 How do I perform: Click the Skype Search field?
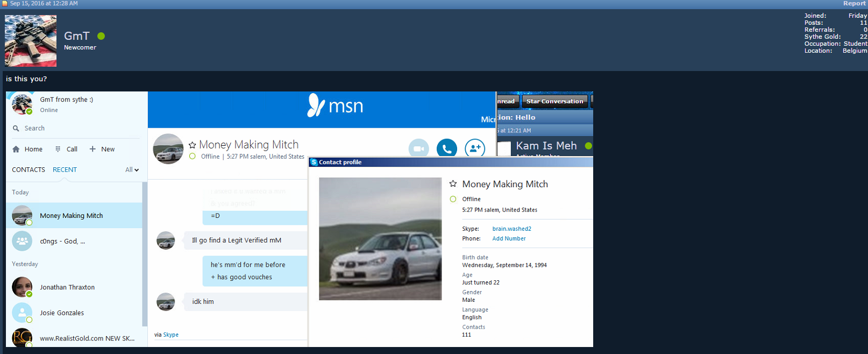75,129
